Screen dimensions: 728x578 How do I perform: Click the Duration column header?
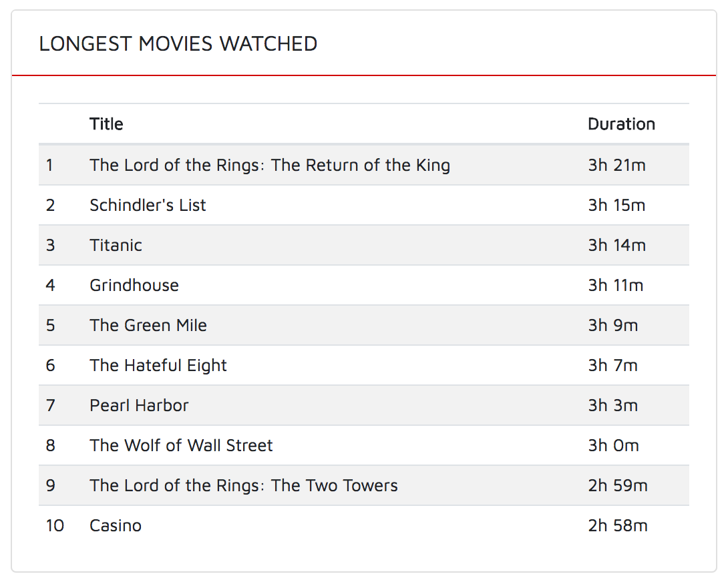click(x=621, y=124)
